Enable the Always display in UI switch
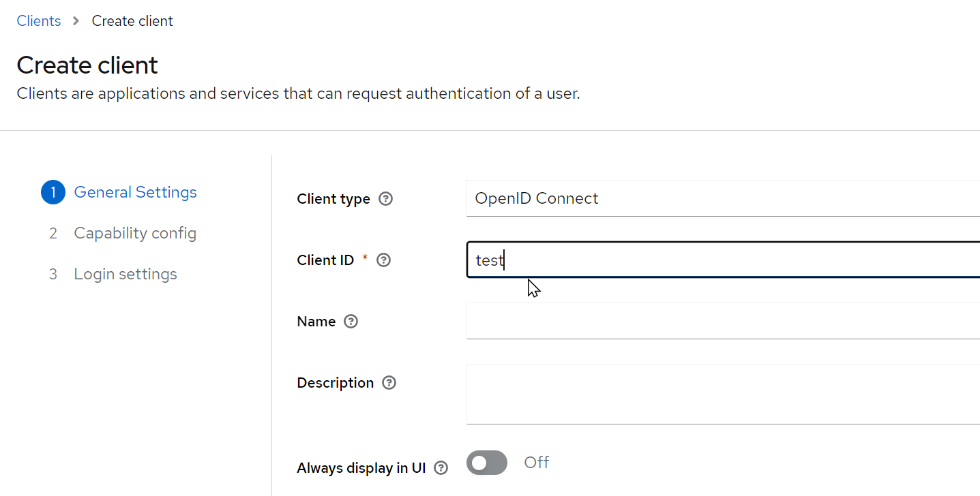Screen dimensions: 980x496 coord(487,463)
